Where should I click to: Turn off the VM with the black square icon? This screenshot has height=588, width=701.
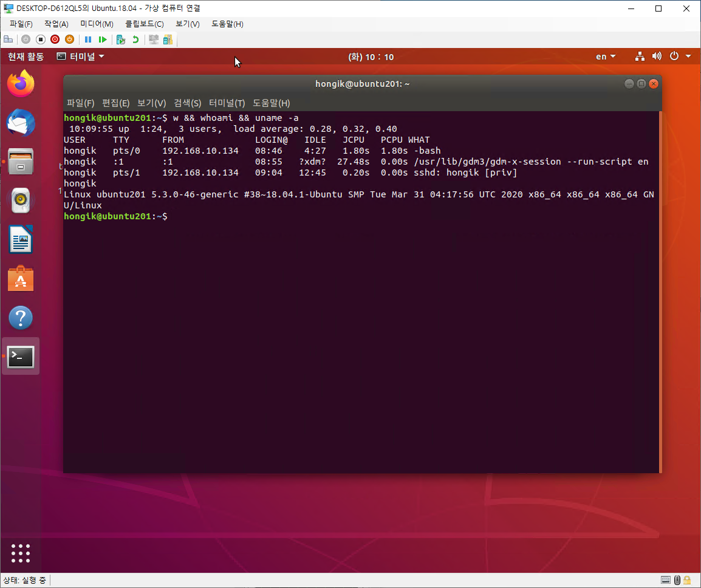41,39
